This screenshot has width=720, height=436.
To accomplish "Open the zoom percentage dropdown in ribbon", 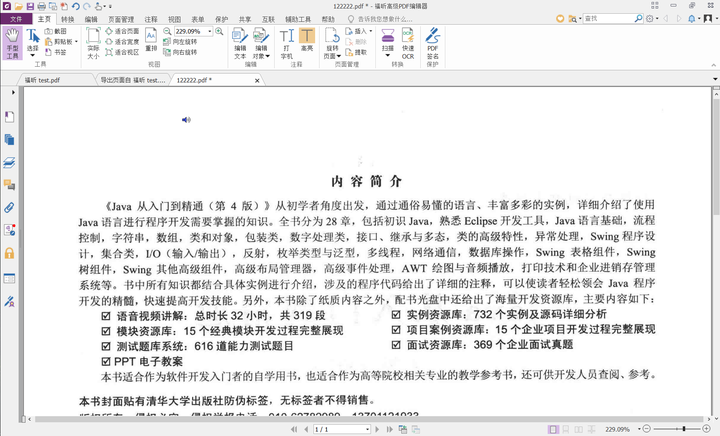I will pos(210,31).
